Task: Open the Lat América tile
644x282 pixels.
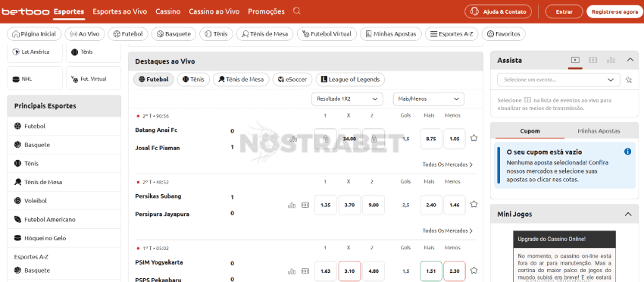Action: pyautogui.click(x=35, y=52)
